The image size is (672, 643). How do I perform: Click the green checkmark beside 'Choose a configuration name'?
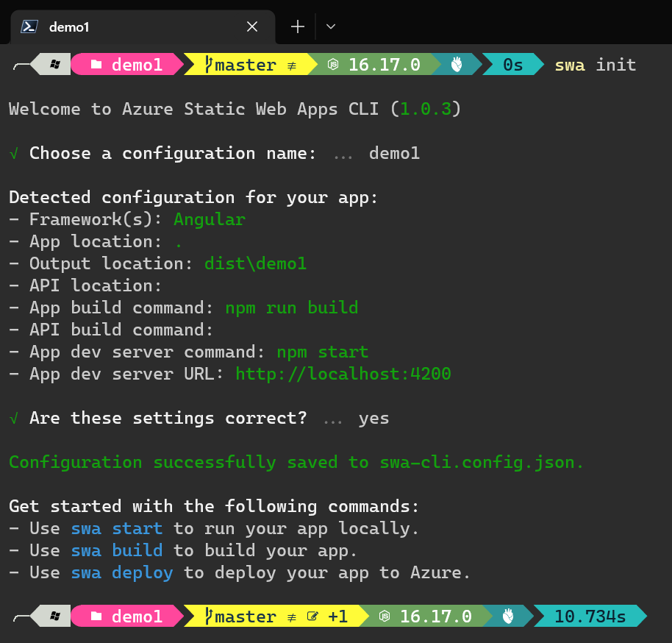coord(14,154)
